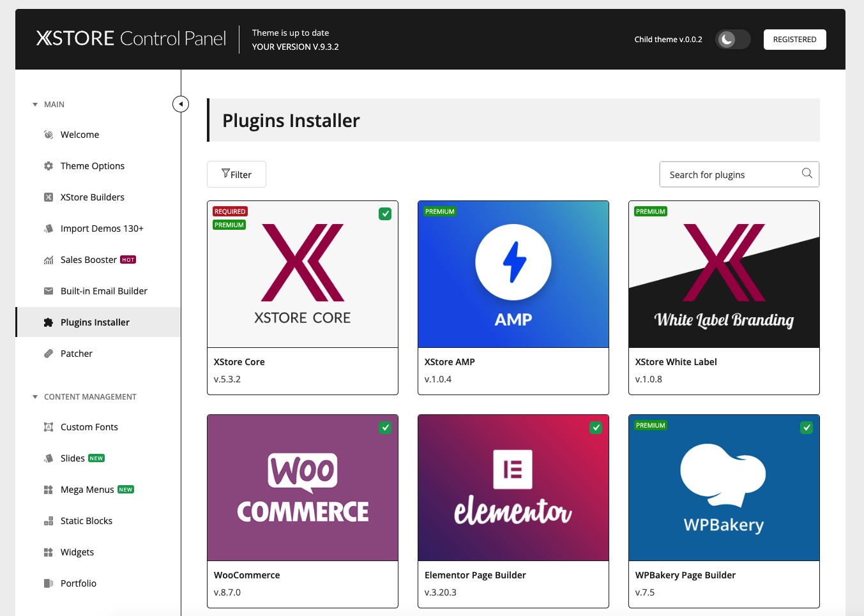
Task: Toggle the WPBakery plugin checkbox
Action: tap(807, 428)
